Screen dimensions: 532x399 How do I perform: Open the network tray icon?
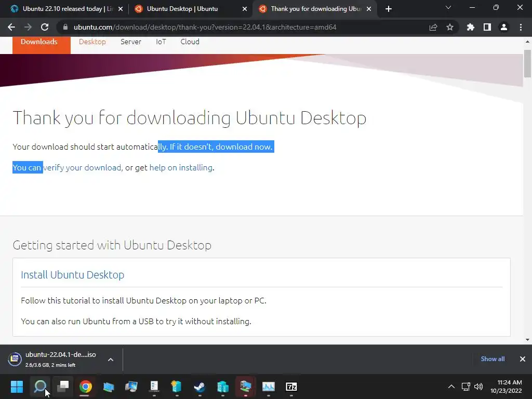coord(466,387)
